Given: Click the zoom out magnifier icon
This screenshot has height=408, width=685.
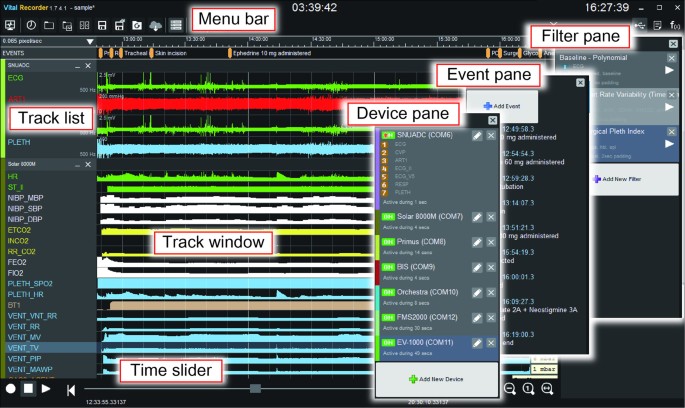Looking at the screenshot, I should (509, 388).
